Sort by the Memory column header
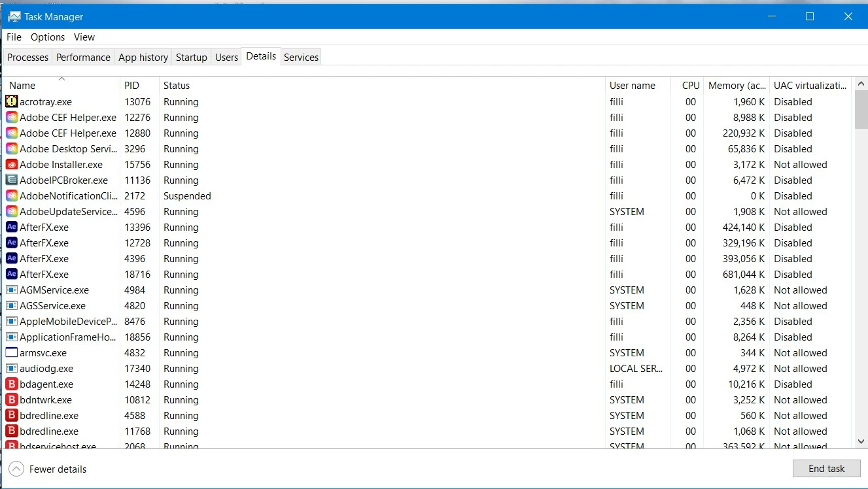 click(x=737, y=85)
